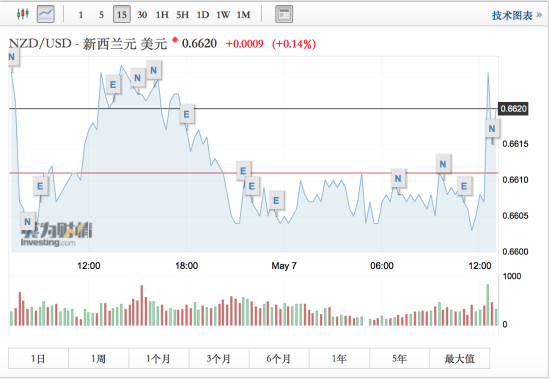Screen dimensions: 550x379
Task: Open the news panel toggle icon
Action: click(284, 14)
